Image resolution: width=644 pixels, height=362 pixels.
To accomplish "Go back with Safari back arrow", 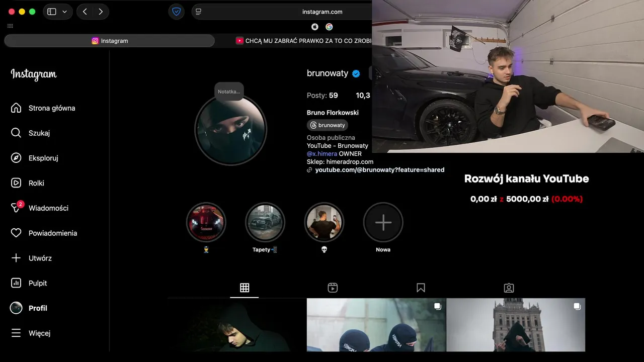I will (85, 12).
